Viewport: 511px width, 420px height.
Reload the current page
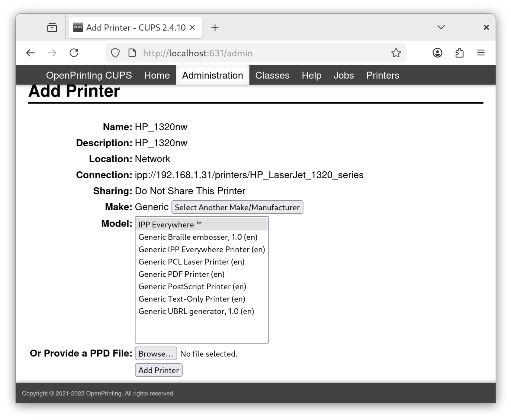click(x=74, y=53)
